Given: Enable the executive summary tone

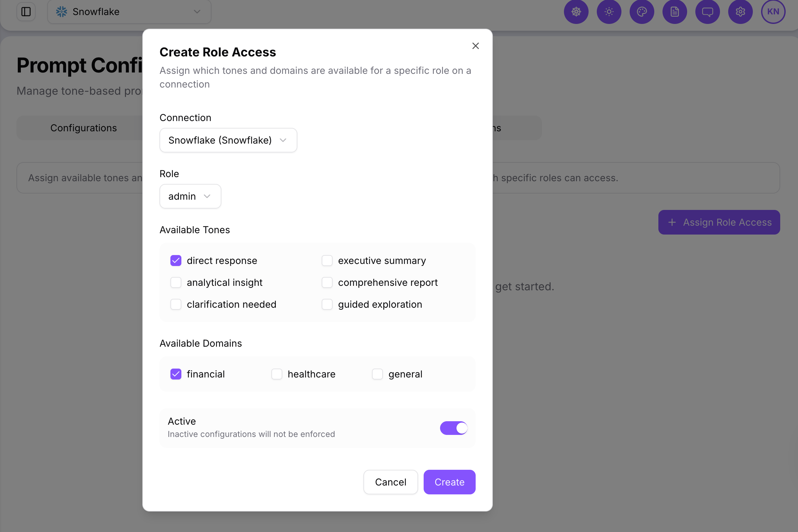Looking at the screenshot, I should (327, 261).
